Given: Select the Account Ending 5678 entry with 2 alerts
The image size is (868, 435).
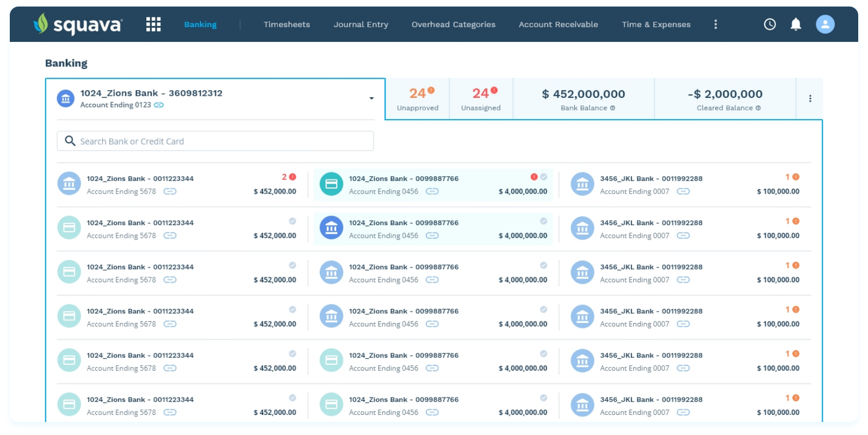Looking at the screenshot, I should click(177, 184).
